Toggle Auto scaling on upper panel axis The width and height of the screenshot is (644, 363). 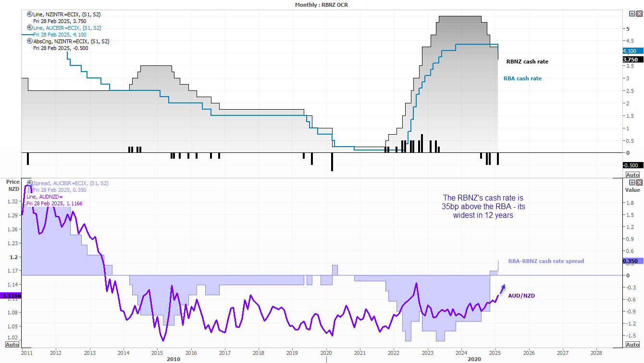[x=633, y=175]
